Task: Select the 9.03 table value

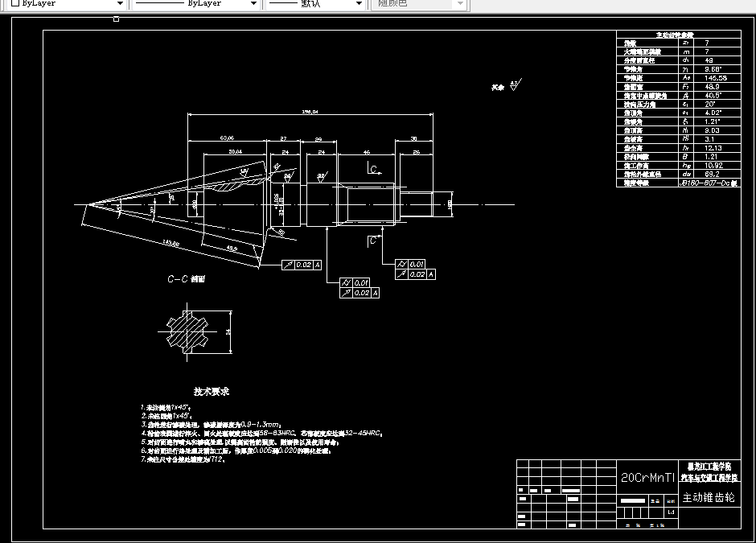Action: coord(712,130)
